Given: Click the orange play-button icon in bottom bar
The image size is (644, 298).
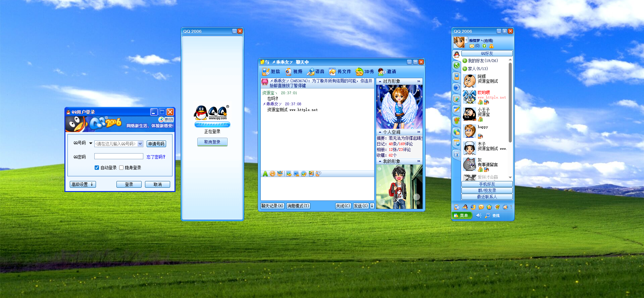Looking at the screenshot, I should 505,207.
